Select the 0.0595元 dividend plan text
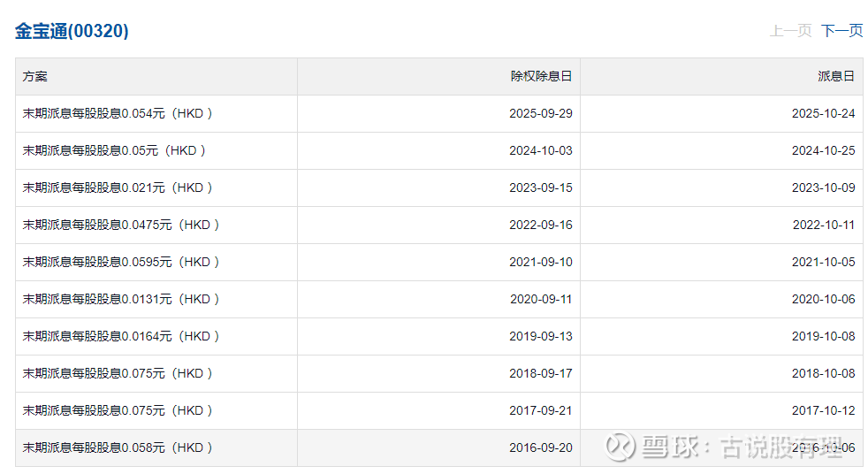This screenshot has height=474, width=868. point(121,262)
